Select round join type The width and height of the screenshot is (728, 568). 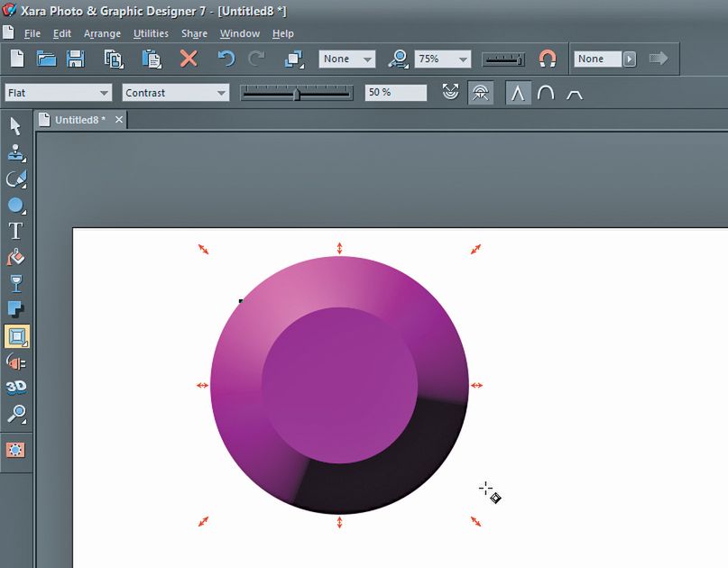click(x=546, y=93)
